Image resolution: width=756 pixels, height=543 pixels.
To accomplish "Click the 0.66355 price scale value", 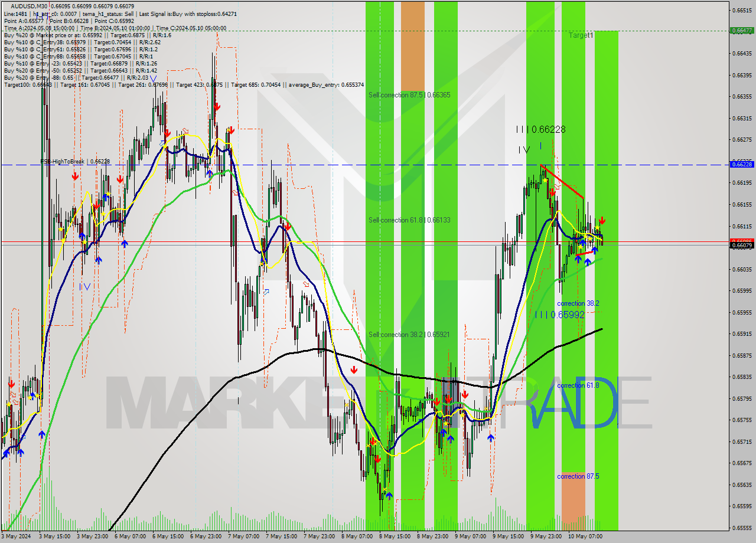I will coord(742,96).
